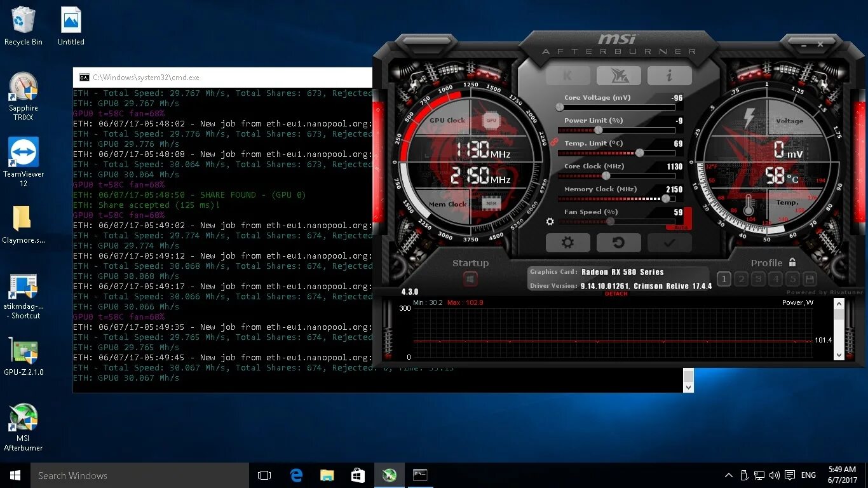Select profile slot 1
Screen dimensions: 868x488
pos(724,279)
